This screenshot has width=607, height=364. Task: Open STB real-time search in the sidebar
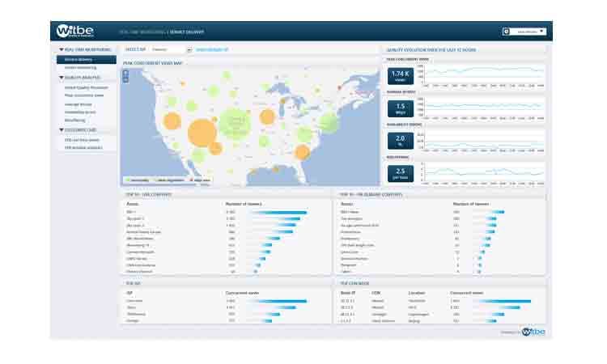82,140
